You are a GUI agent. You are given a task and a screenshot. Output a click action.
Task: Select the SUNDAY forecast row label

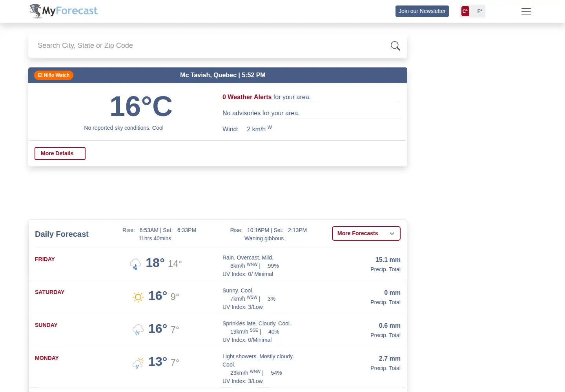click(x=46, y=325)
